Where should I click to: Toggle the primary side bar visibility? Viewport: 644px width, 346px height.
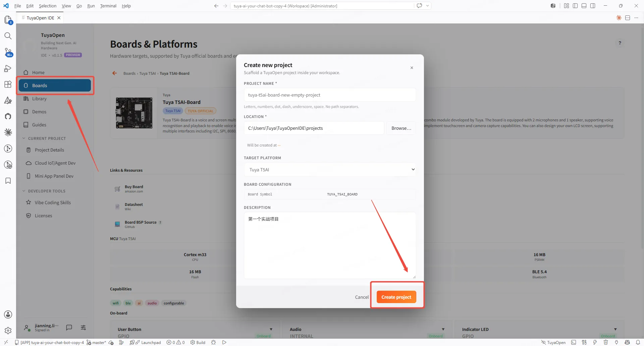575,6
